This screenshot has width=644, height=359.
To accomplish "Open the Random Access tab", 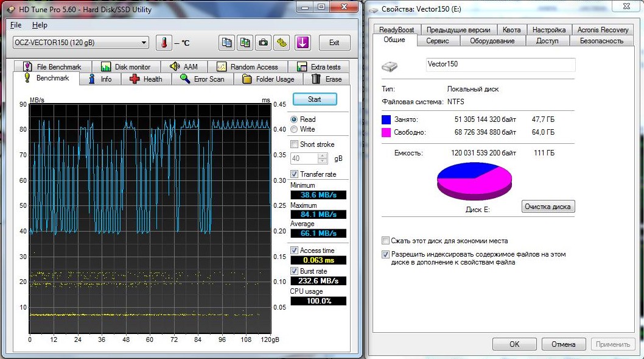I will coord(248,66).
